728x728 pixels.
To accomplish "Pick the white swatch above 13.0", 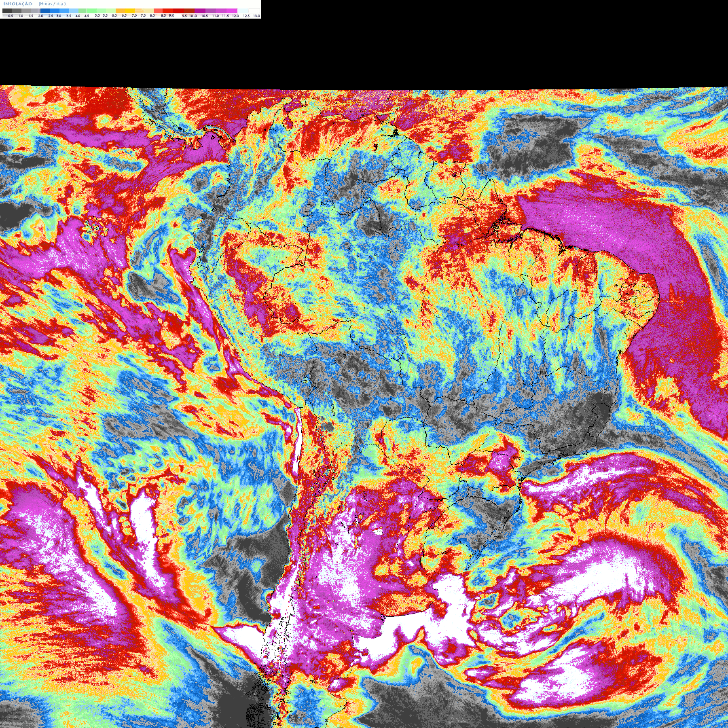I will tap(254, 11).
